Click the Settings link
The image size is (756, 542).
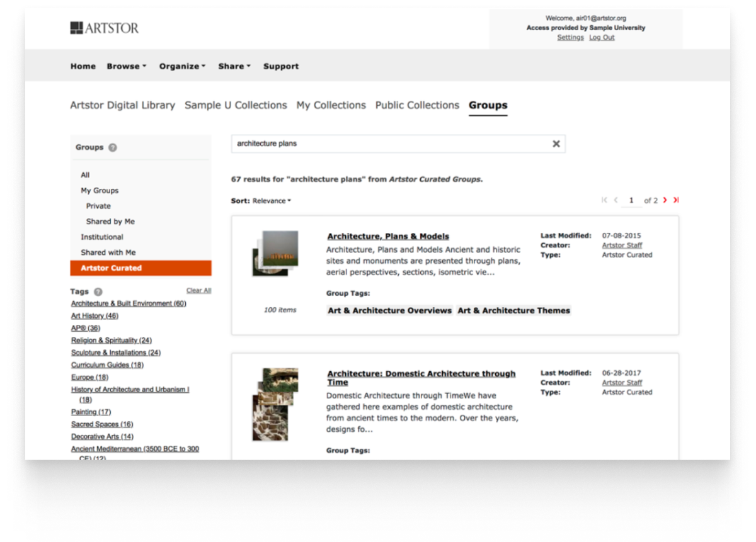[570, 37]
